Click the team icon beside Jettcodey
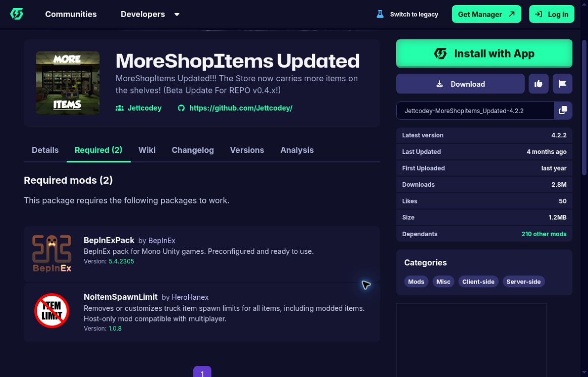 tap(119, 108)
